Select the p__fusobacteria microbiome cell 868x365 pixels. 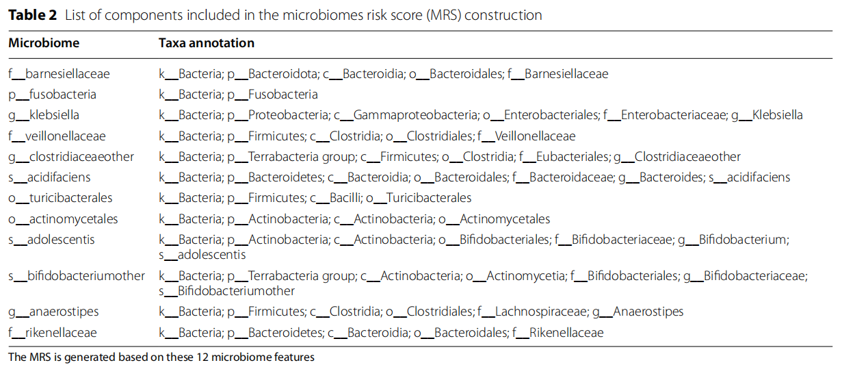tap(52, 95)
